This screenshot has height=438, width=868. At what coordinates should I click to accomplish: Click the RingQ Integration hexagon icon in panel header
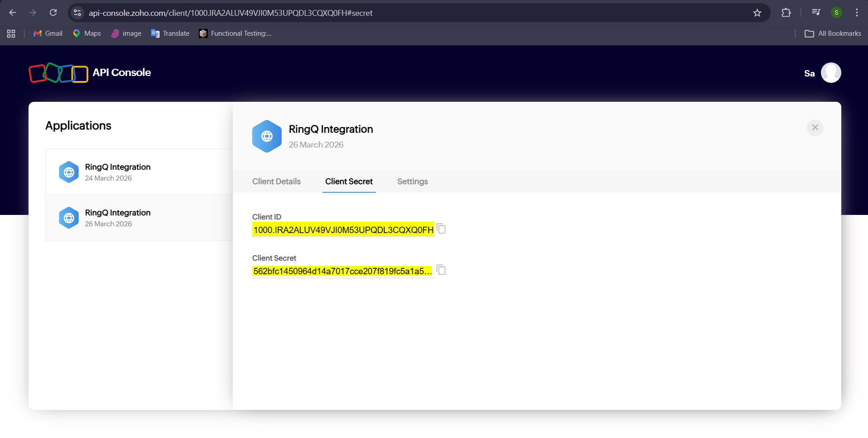point(267,136)
